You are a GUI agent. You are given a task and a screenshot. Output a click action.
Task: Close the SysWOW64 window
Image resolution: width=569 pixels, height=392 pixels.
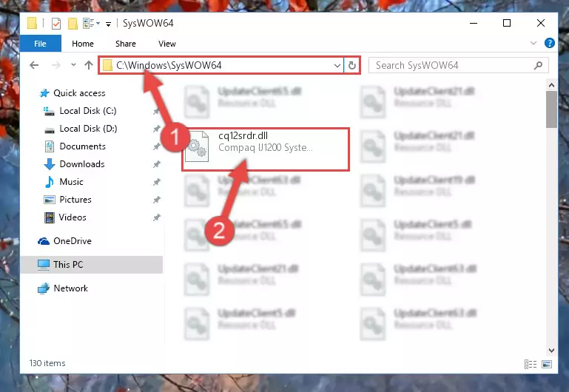click(540, 23)
